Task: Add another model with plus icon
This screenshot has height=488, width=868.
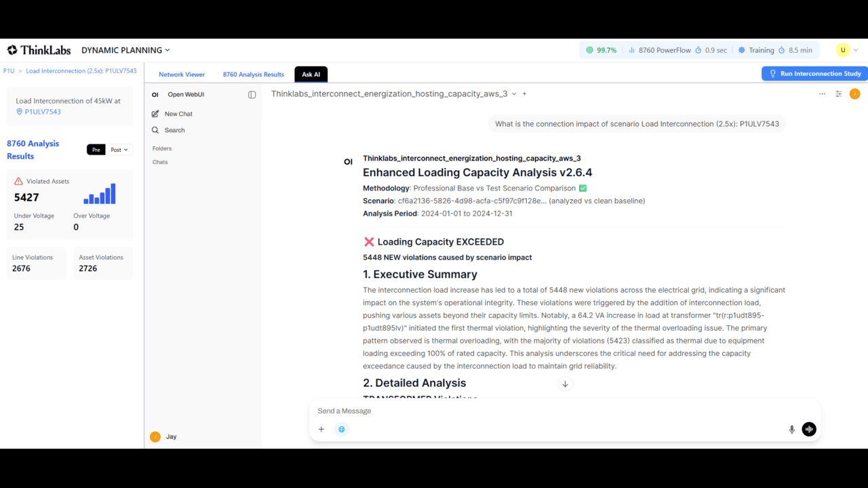Action: [524, 94]
